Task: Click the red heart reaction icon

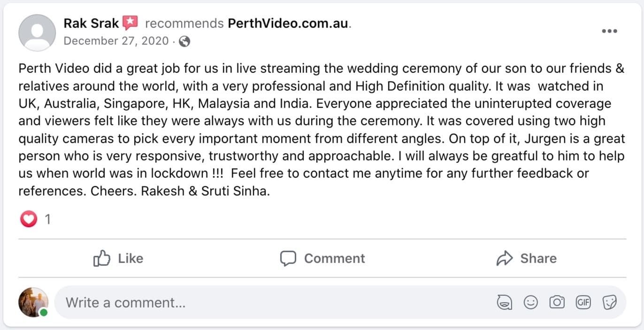Action: pyautogui.click(x=28, y=219)
